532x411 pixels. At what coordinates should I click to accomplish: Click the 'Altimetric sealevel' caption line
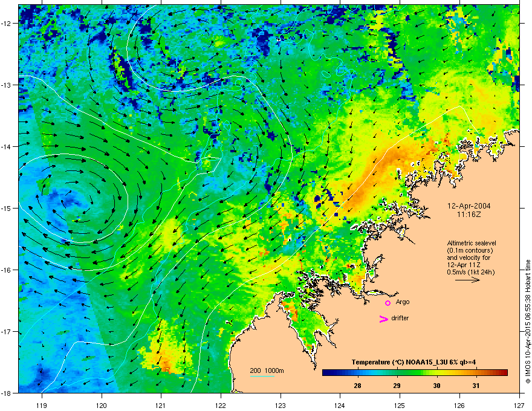(x=472, y=243)
